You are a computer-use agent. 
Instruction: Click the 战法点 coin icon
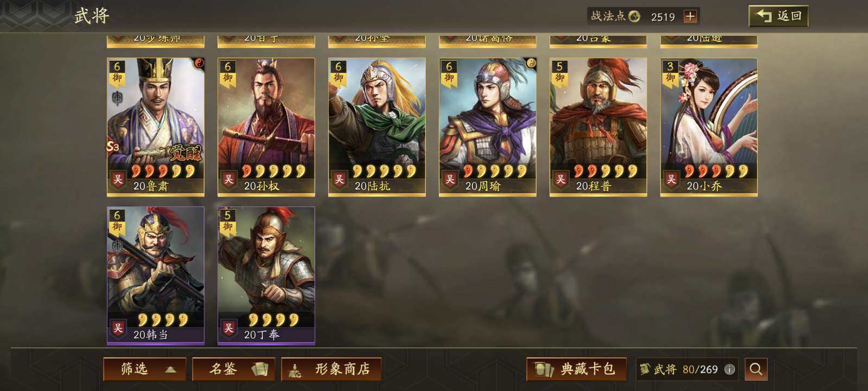point(634,16)
